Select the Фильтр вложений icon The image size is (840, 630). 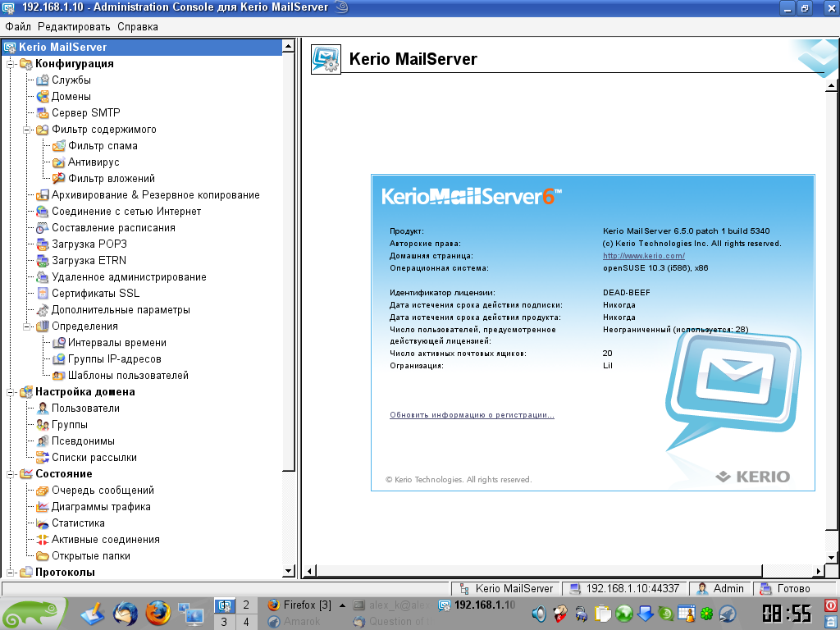click(59, 178)
